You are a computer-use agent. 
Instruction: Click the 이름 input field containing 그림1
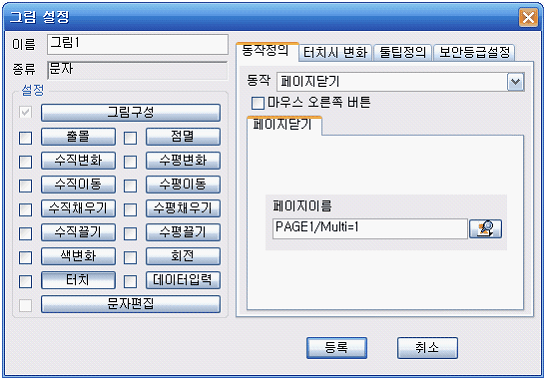pyautogui.click(x=138, y=44)
